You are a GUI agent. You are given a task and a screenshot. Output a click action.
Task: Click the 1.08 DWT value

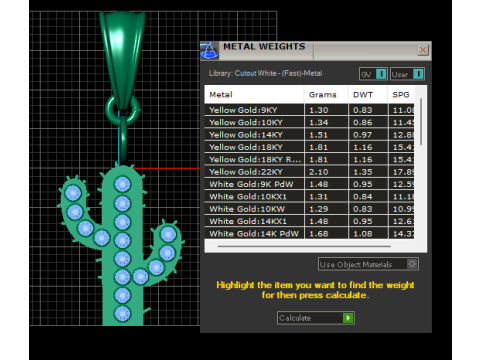point(363,234)
